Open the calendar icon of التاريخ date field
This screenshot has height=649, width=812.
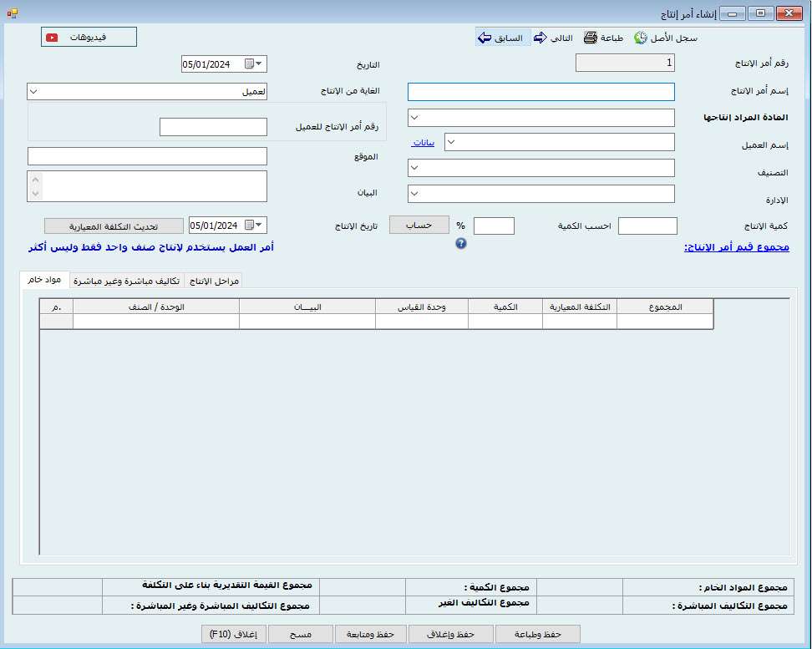tap(249, 64)
